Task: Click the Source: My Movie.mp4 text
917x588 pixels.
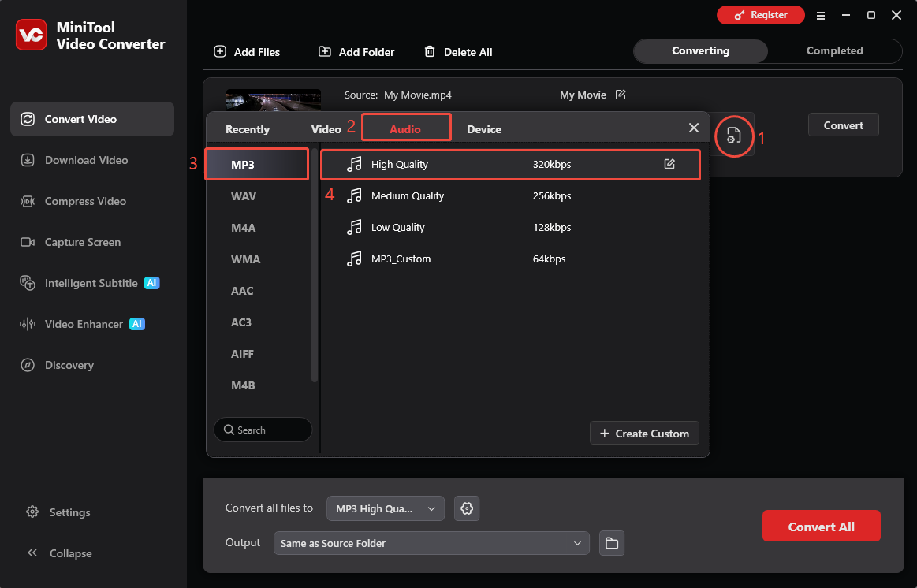Action: (398, 95)
